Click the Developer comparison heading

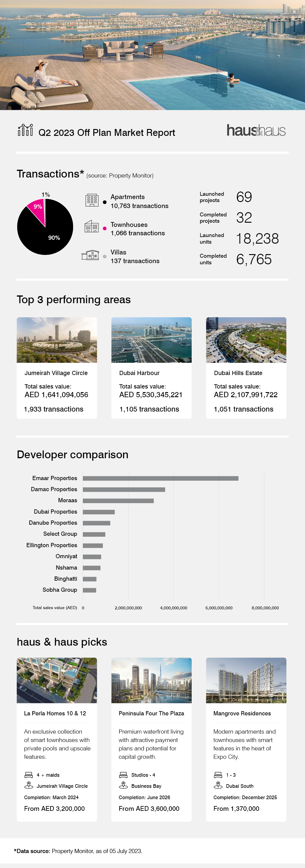(73, 455)
